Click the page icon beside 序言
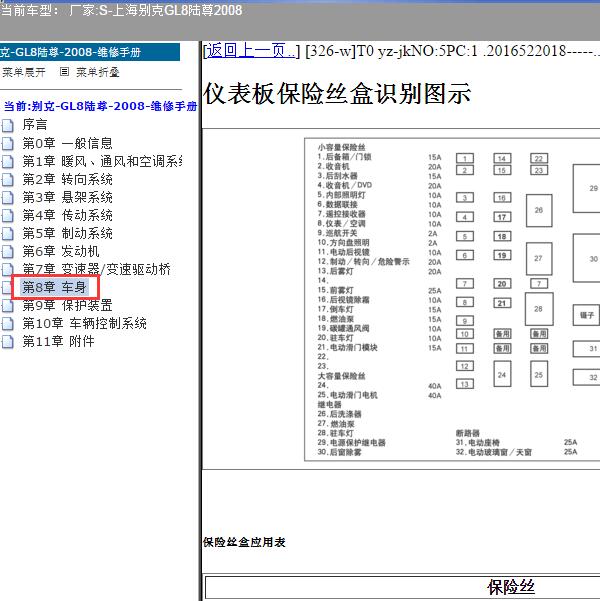 7,125
